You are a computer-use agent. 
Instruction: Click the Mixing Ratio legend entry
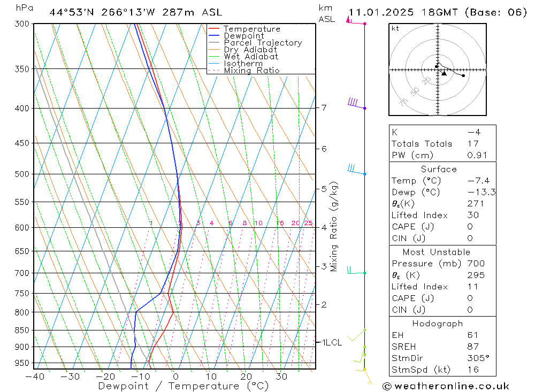pos(251,71)
